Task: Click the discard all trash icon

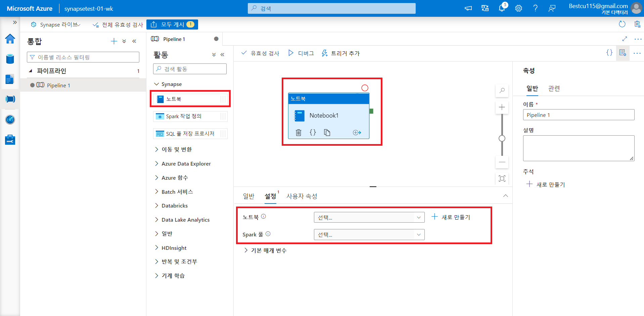Action: tap(637, 24)
